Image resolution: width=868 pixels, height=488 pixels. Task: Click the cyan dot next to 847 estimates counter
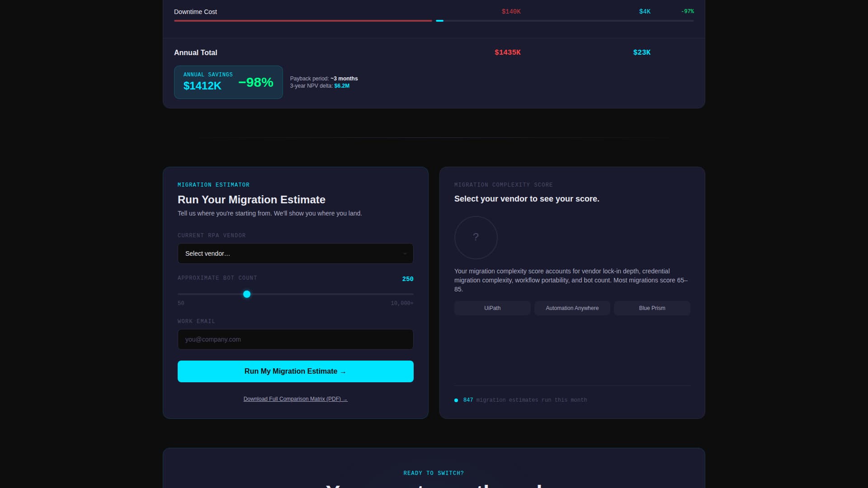tap(456, 400)
